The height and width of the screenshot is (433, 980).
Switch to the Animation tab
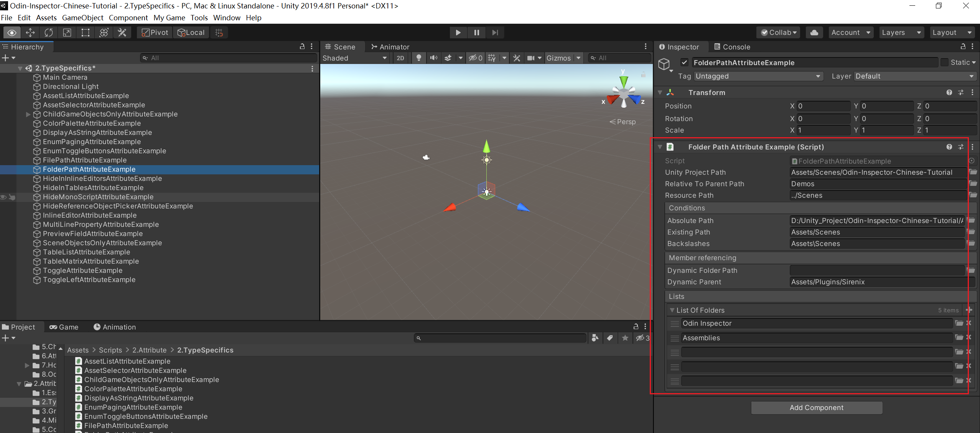(x=115, y=327)
